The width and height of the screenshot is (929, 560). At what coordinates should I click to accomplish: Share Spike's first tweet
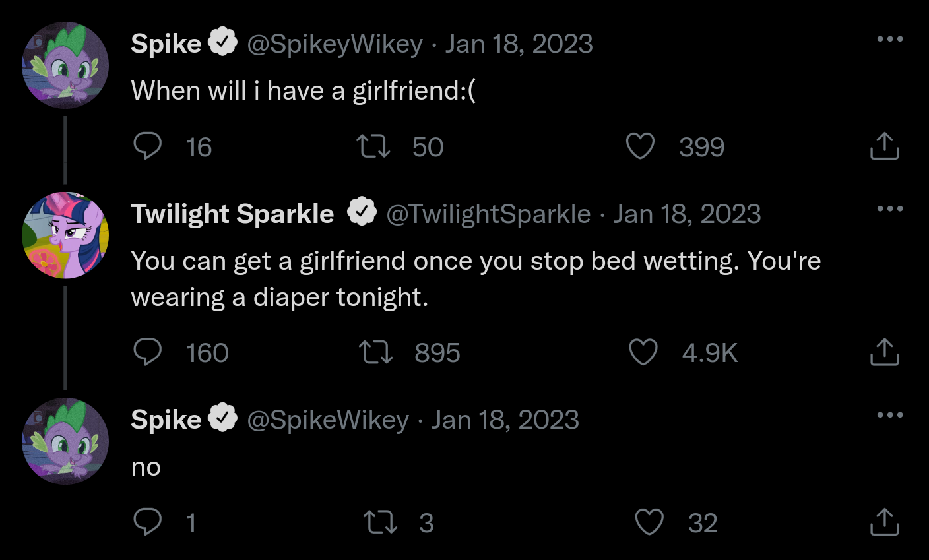(884, 146)
